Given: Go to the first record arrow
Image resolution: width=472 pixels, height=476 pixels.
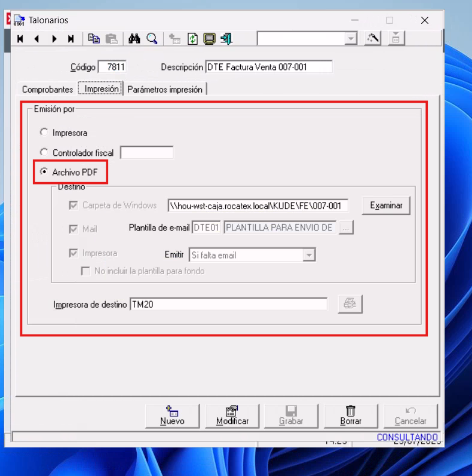Looking at the screenshot, I should [20, 39].
